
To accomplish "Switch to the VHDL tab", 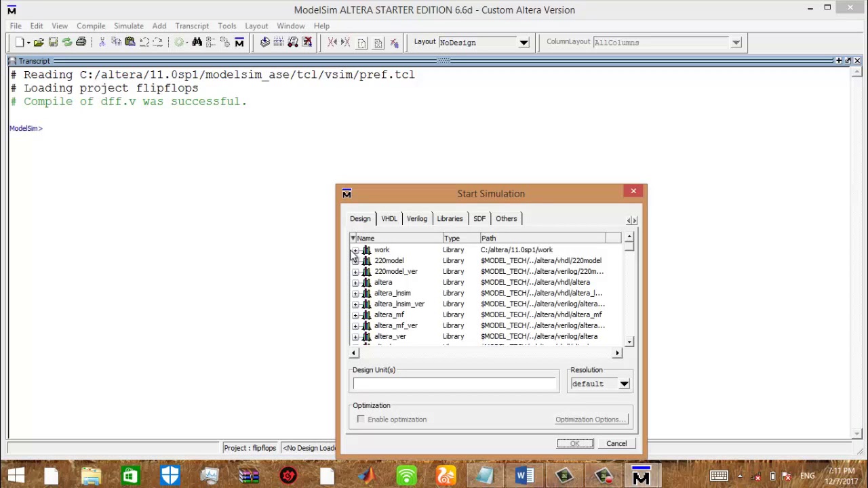I will (389, 218).
